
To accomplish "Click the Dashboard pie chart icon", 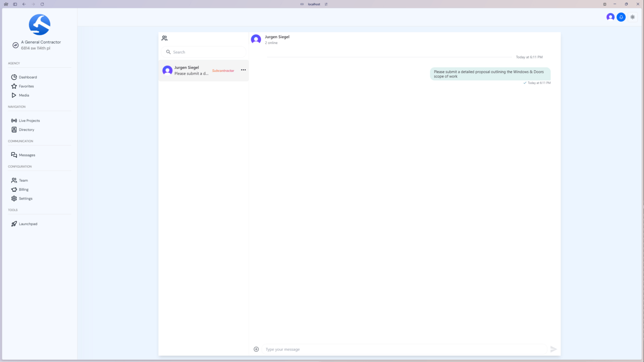I will point(14,77).
